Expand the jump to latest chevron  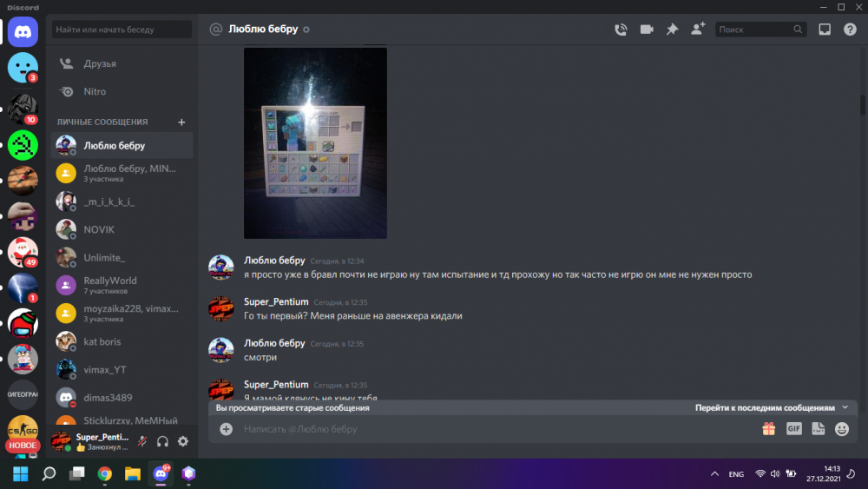coord(845,407)
